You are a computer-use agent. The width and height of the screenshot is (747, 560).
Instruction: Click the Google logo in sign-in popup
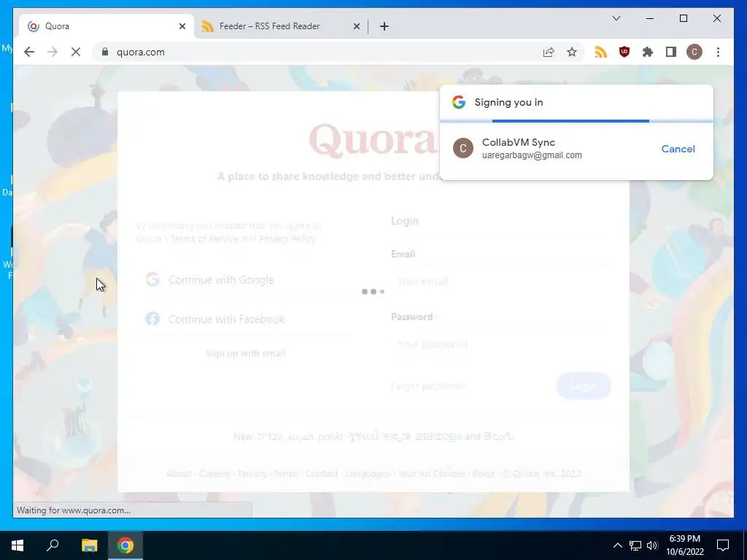pyautogui.click(x=458, y=102)
